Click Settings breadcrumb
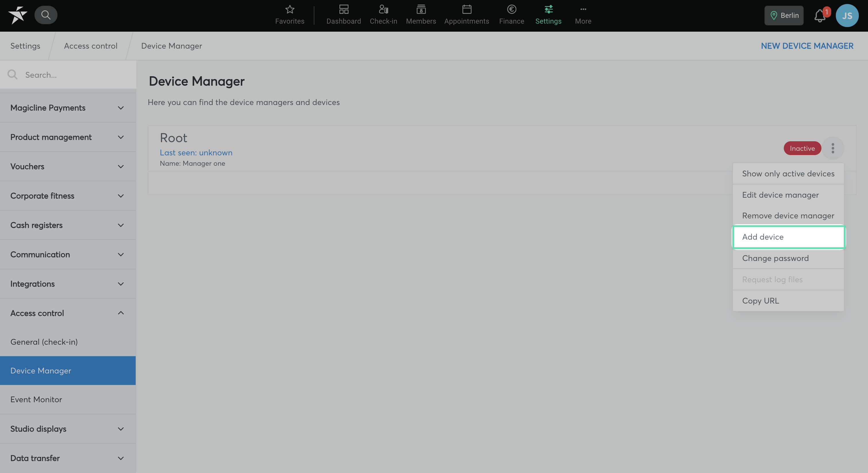This screenshot has height=473, width=868. pos(25,46)
